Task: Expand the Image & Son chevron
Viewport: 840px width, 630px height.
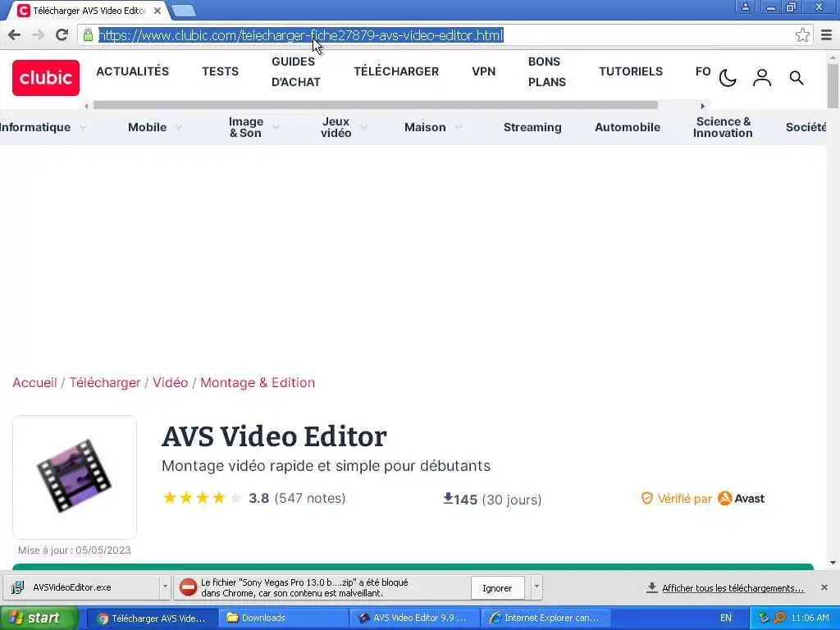Action: tap(276, 127)
